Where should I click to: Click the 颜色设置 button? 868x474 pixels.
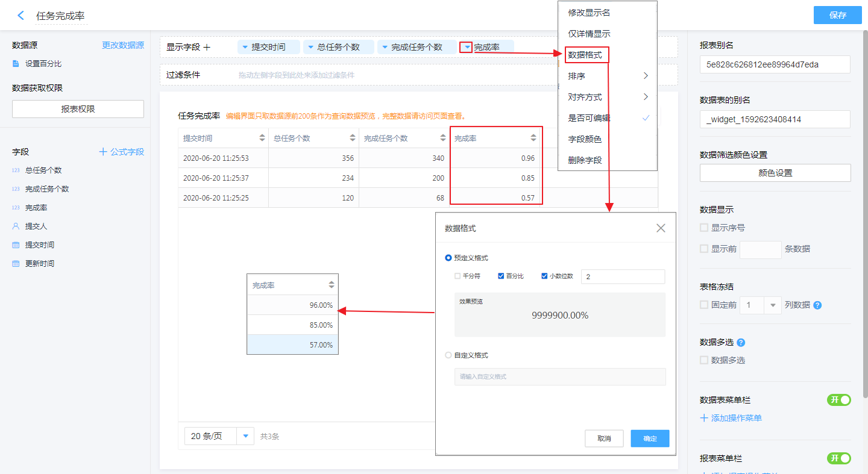(775, 173)
